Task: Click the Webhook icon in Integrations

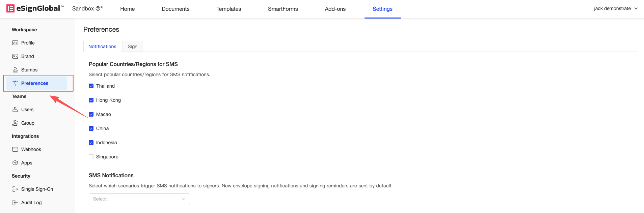Action: tap(15, 149)
